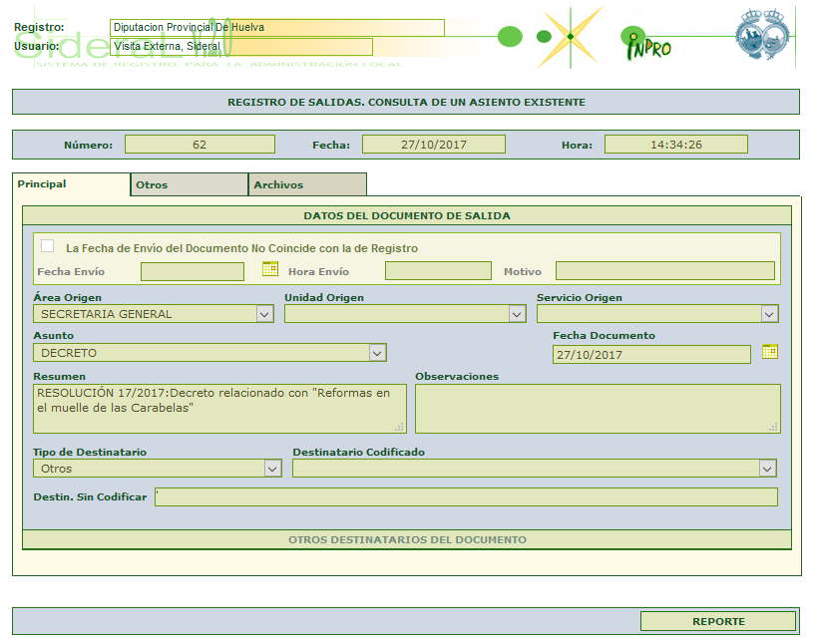Switch to the Otros tab

pos(190,185)
